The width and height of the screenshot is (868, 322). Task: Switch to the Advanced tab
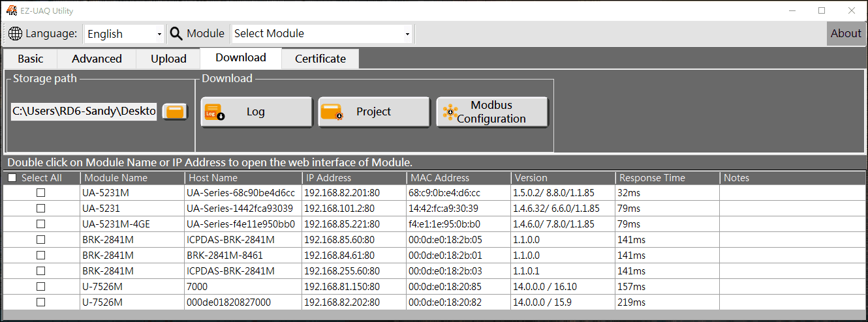(x=97, y=59)
